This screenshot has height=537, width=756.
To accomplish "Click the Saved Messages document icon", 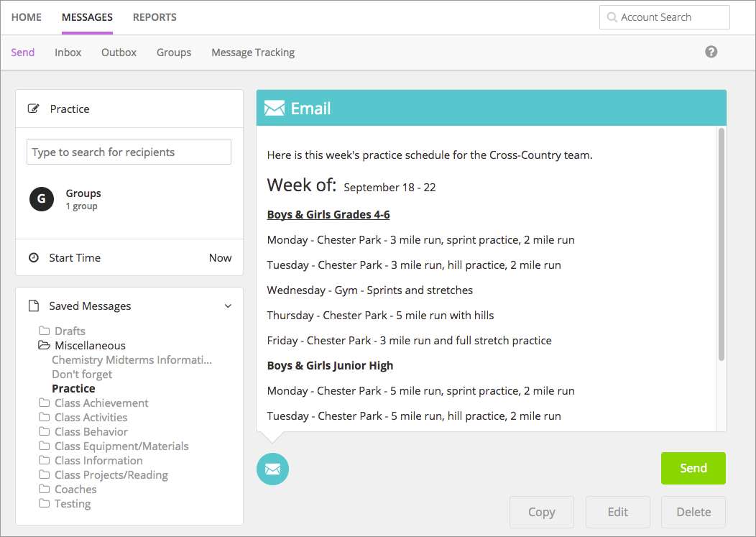I will click(x=33, y=306).
